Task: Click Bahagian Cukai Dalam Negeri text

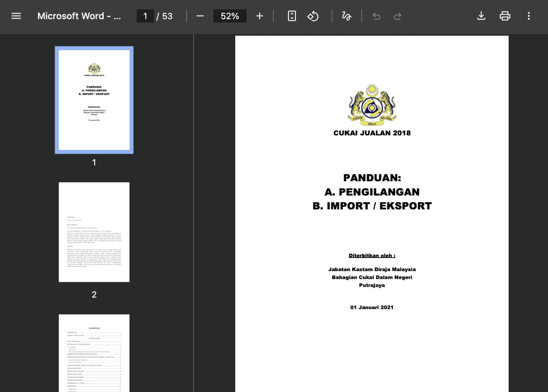Action: (372, 278)
